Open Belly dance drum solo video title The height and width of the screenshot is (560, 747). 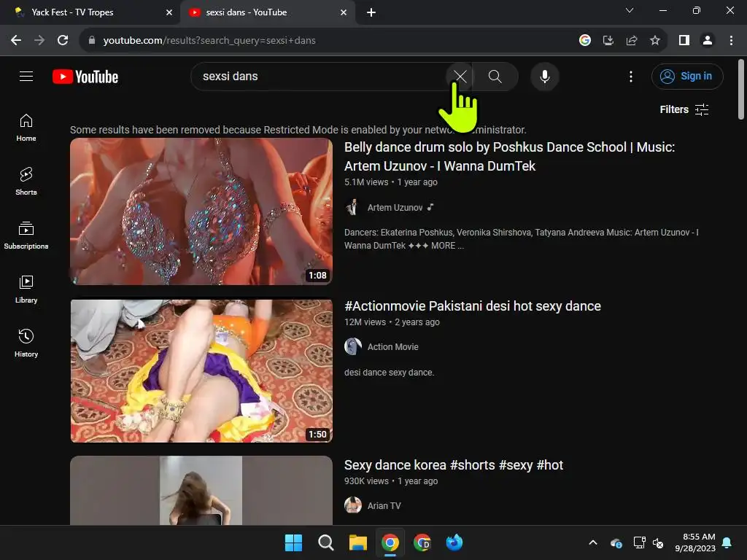[509, 156]
